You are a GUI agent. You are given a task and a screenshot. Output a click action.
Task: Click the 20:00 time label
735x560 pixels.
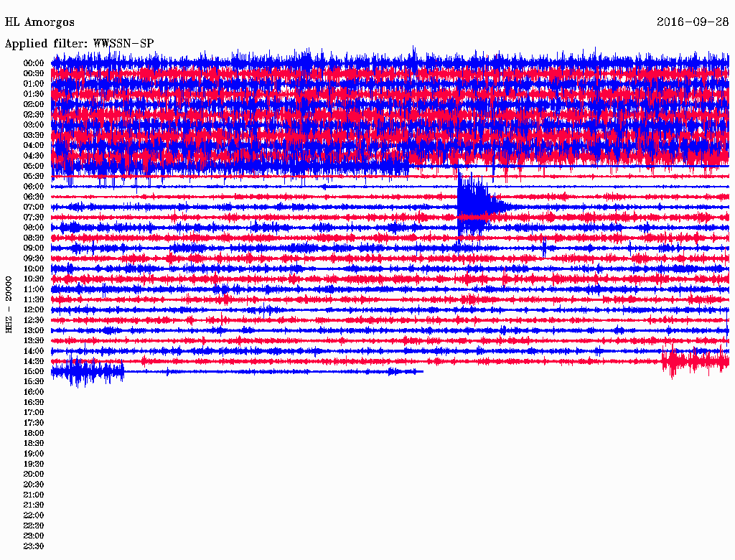tap(34, 474)
